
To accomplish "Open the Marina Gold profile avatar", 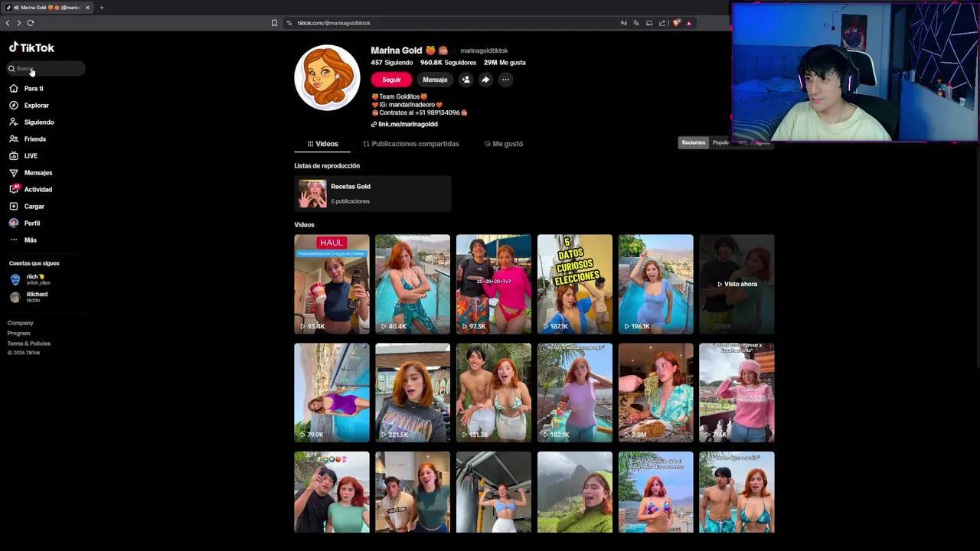I will tap(327, 78).
